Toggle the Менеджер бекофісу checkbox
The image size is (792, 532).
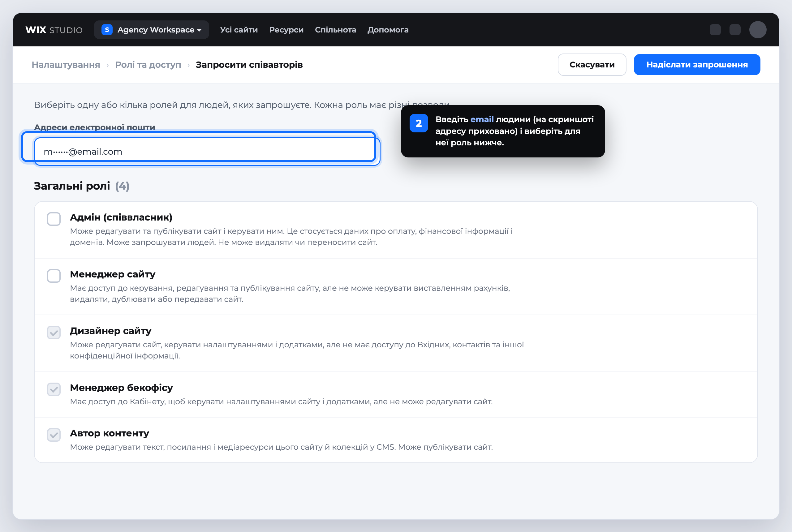54,389
